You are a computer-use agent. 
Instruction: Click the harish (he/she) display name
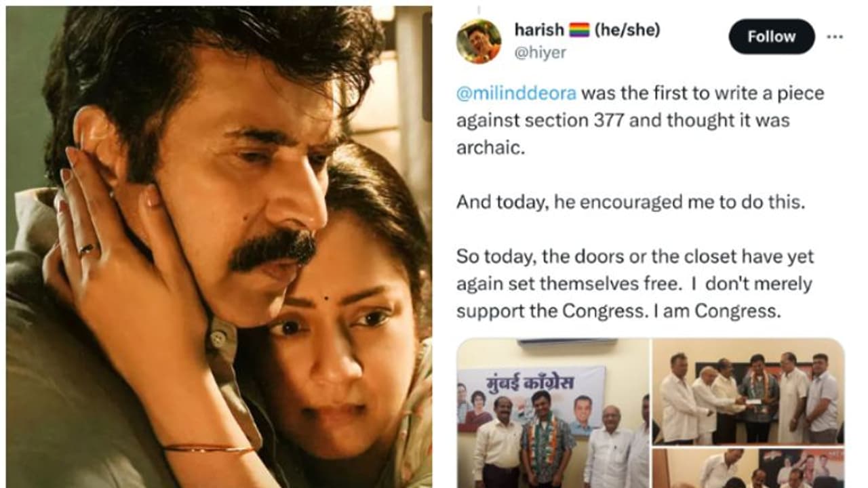click(x=587, y=30)
